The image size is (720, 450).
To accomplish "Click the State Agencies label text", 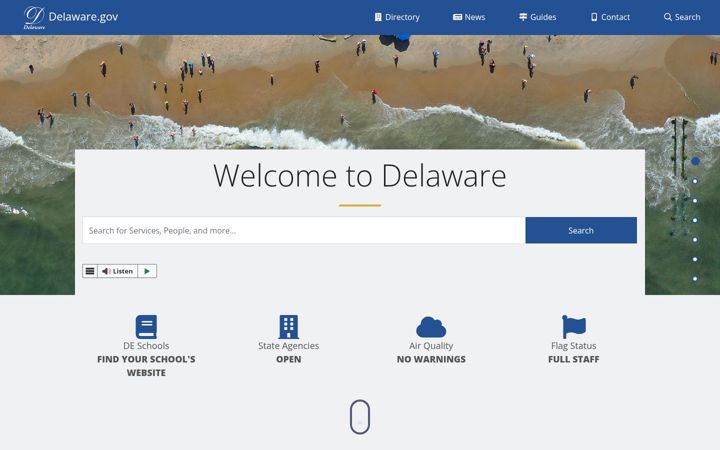I will coord(288,345).
